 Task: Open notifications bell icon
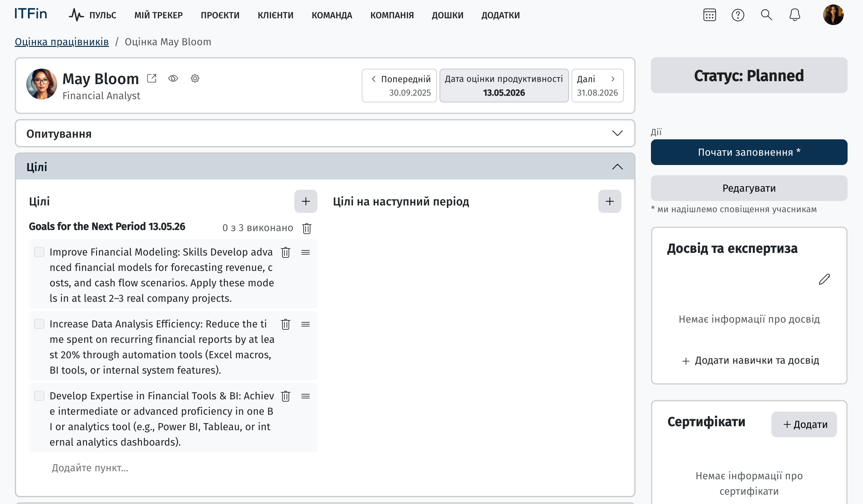coord(795,15)
